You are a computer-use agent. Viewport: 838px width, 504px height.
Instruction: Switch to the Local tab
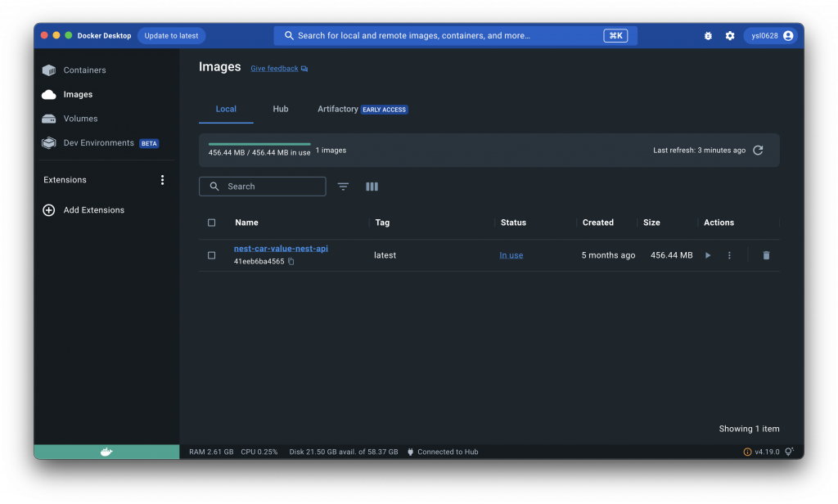pyautogui.click(x=226, y=109)
